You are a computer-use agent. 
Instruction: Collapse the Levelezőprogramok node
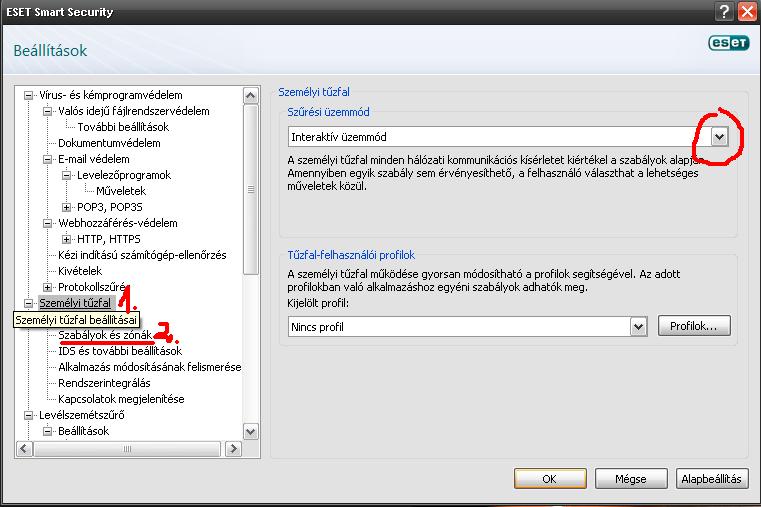[x=66, y=176]
